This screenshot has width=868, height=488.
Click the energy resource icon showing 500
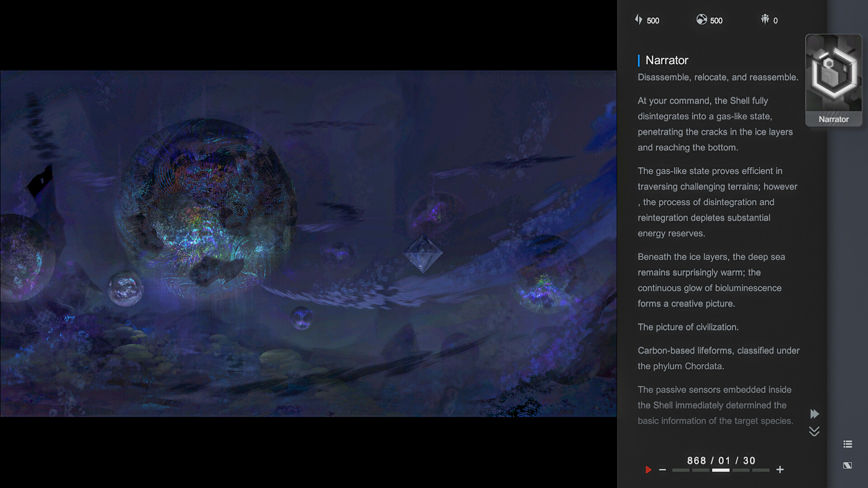[639, 20]
